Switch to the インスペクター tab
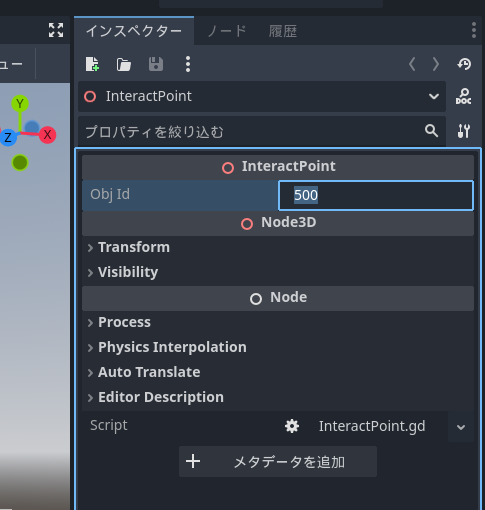485x510 pixels. coord(134,31)
